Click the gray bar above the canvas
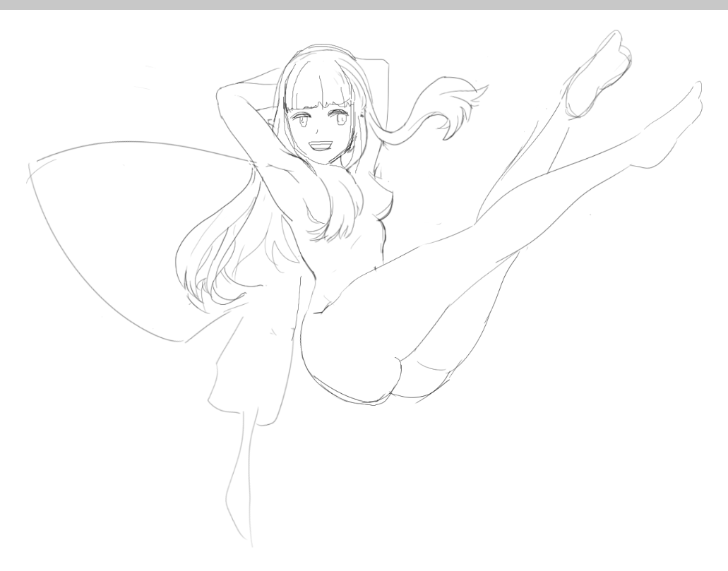 point(364,5)
